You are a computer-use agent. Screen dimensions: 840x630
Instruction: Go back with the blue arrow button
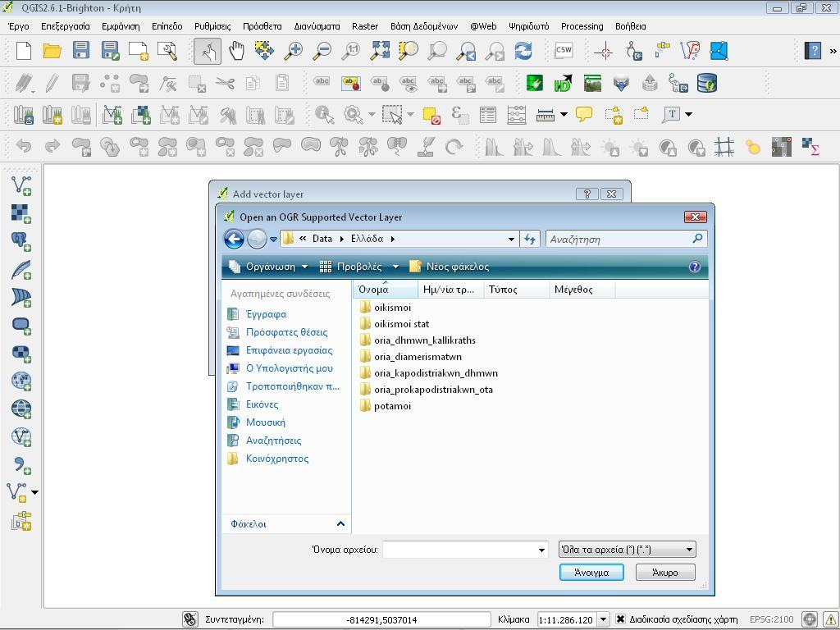pyautogui.click(x=234, y=239)
